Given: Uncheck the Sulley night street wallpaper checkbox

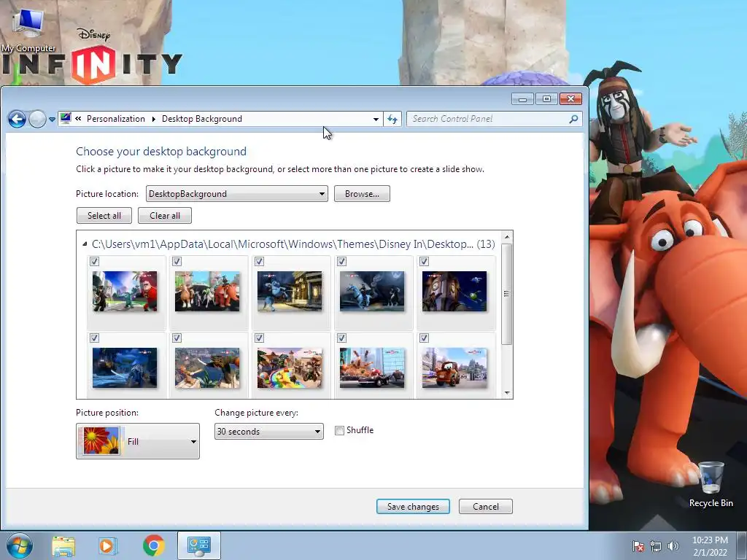Looking at the screenshot, I should 259,262.
